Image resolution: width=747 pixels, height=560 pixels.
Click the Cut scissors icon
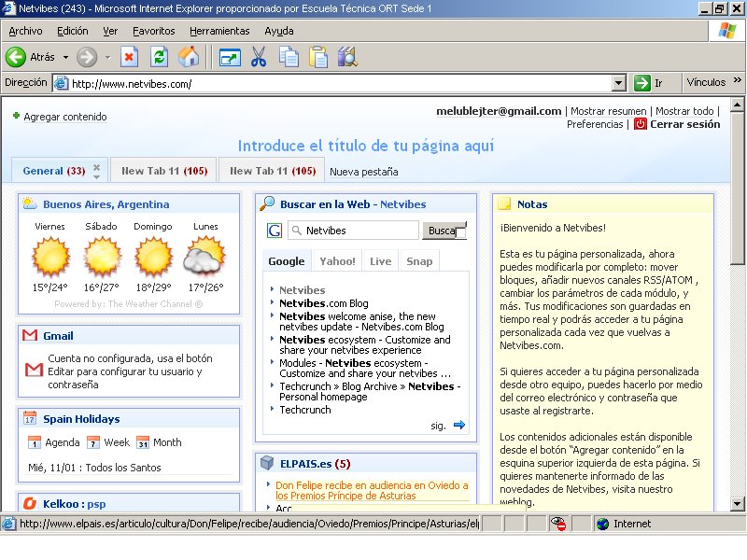(259, 57)
